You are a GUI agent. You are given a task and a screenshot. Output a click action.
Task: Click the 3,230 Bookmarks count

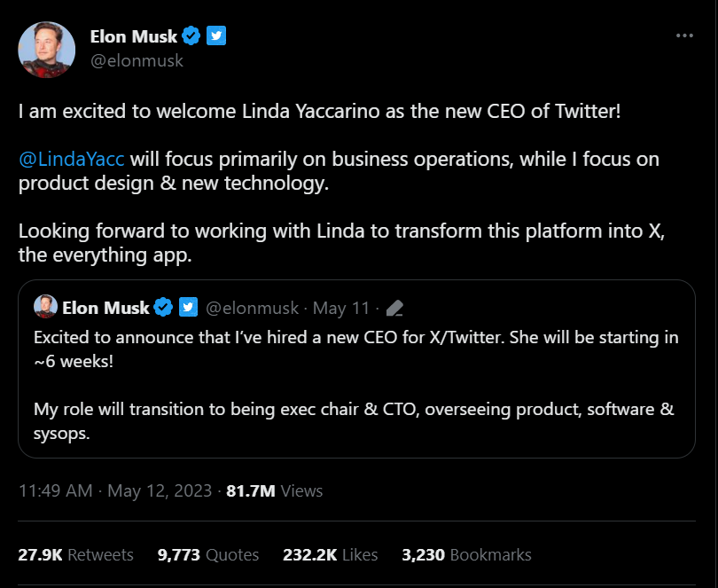click(x=466, y=555)
